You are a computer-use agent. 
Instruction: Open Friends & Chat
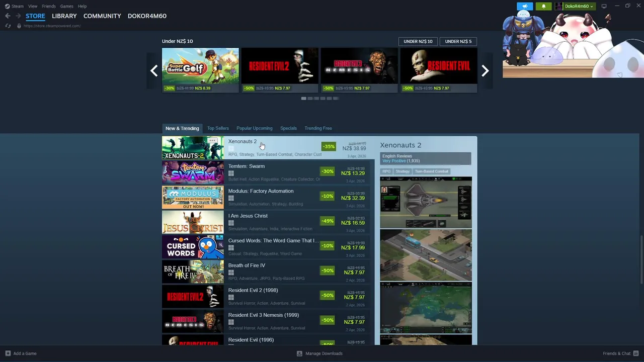pyautogui.click(x=621, y=353)
